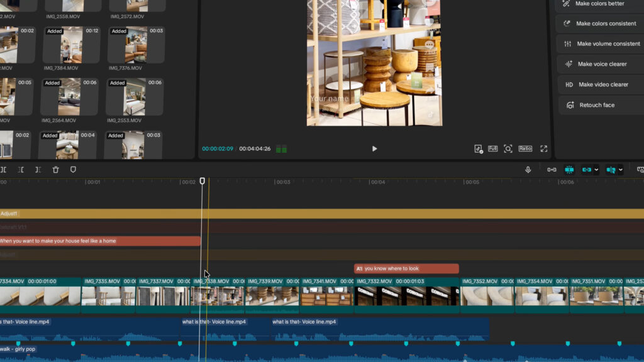The width and height of the screenshot is (644, 362).
Task: Click the current timecode 00:00:02:09
Action: [x=217, y=148]
